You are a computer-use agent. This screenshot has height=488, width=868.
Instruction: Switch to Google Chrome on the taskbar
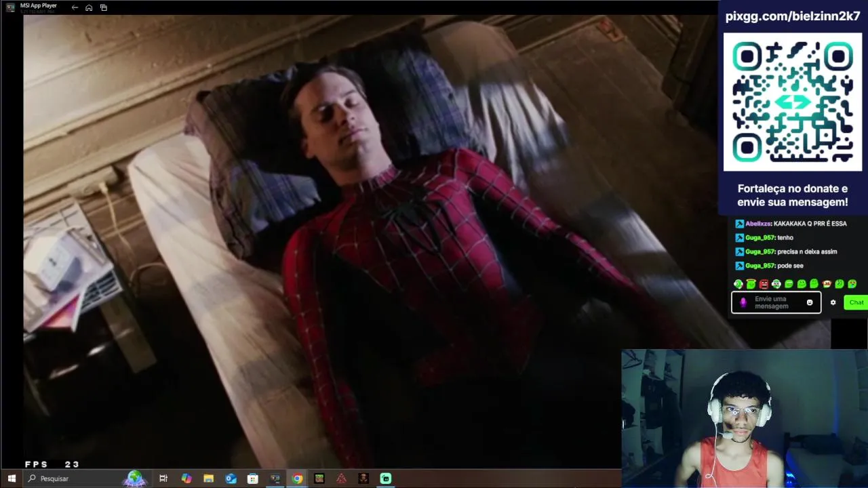click(x=297, y=479)
